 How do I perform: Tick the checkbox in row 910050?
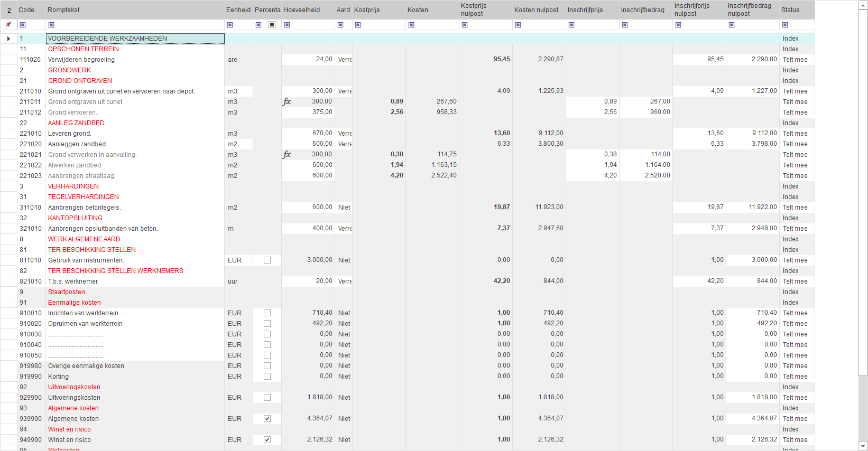[x=267, y=355]
